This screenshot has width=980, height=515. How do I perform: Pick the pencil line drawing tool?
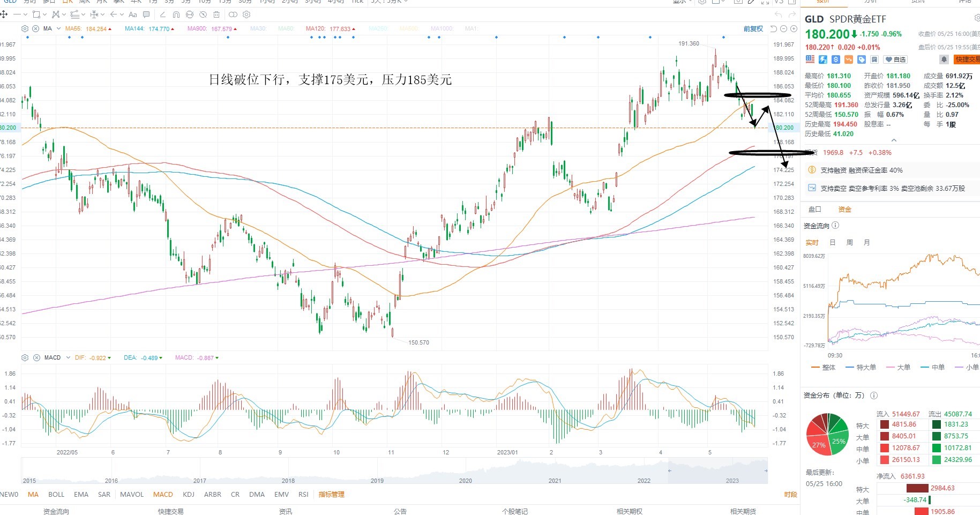[163, 14]
